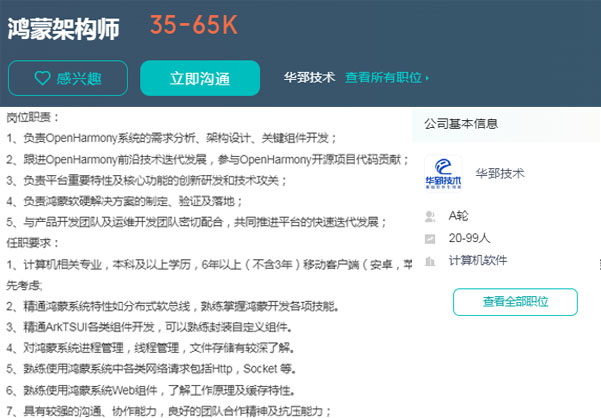Image resolution: width=601 pixels, height=418 pixels.
Task: Click the line 对鸿蒙系统进程管理，线程管理
Action: point(151,348)
